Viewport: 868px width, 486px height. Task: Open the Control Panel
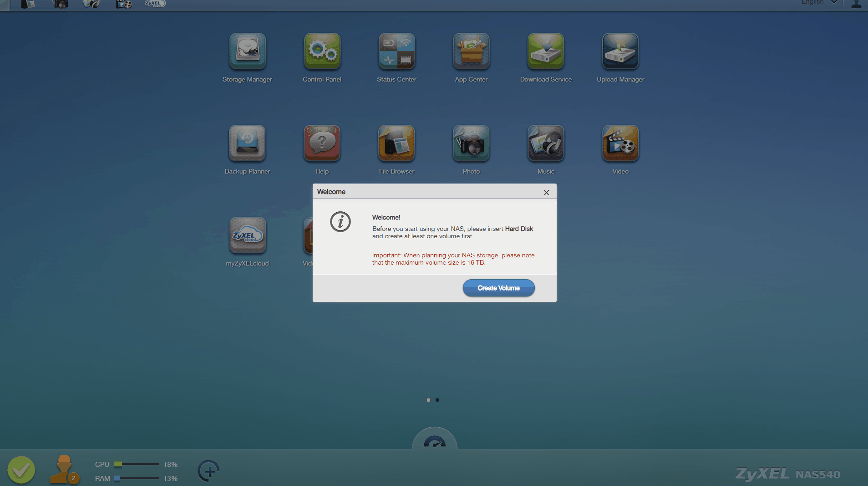pos(322,51)
